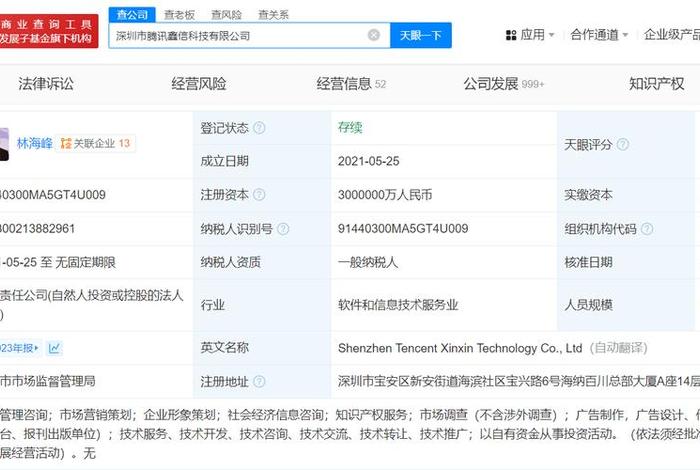Image resolution: width=700 pixels, height=470 pixels.
Task: Expand the 合作通道 dropdown
Action: tap(599, 34)
